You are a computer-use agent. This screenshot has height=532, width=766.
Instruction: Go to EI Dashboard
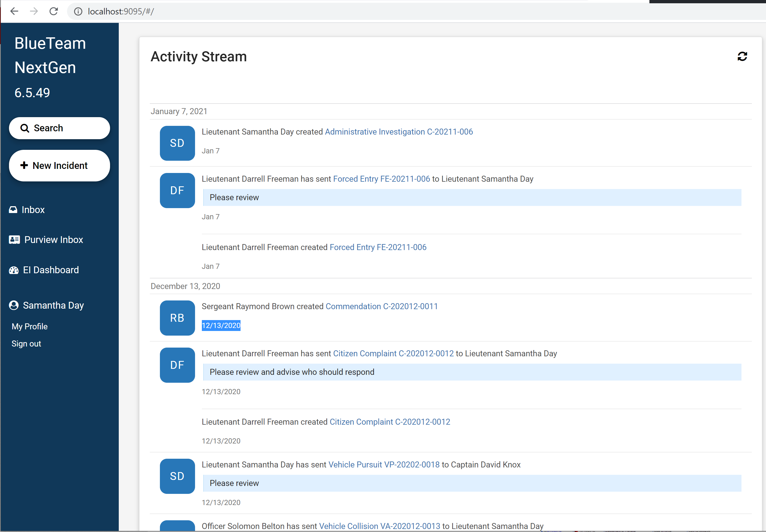[44, 270]
